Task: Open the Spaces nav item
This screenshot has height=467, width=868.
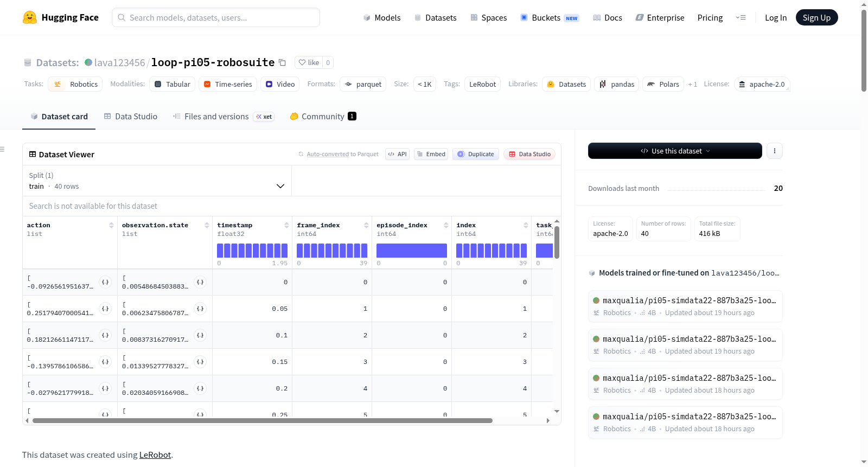Action: click(x=489, y=17)
